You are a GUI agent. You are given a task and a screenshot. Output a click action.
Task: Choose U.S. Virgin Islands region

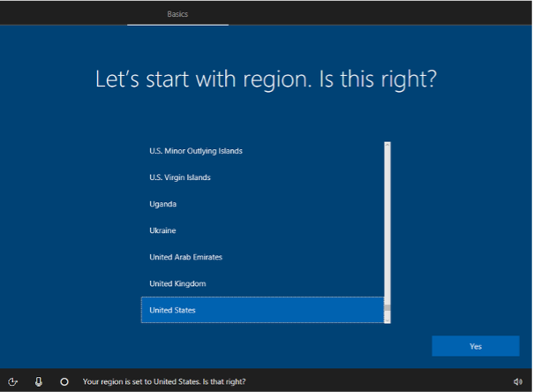pos(262,177)
